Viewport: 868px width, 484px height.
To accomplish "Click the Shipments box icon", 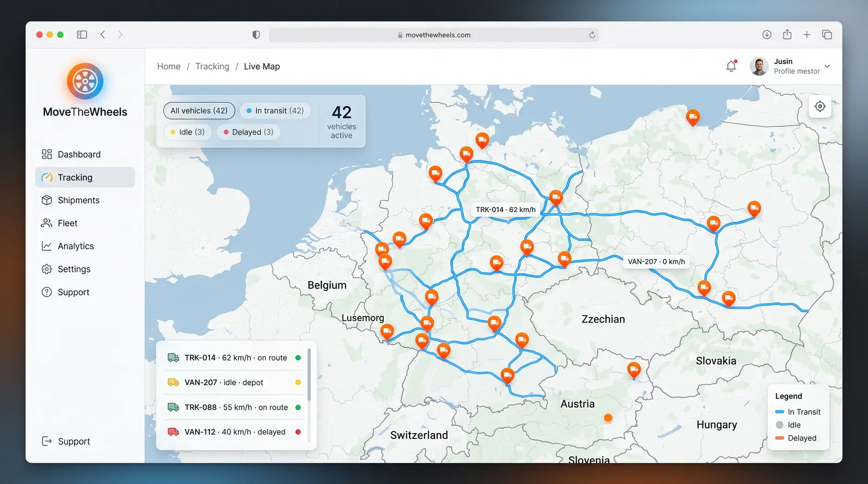I will coord(47,200).
